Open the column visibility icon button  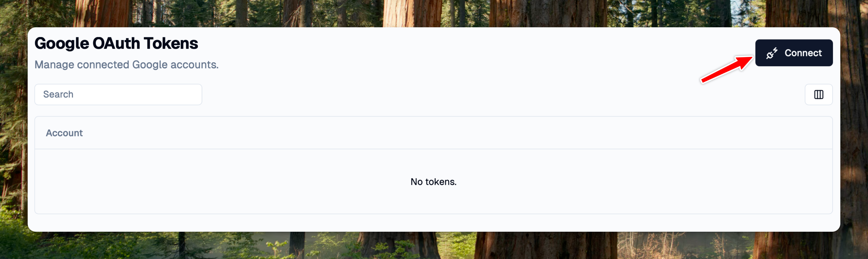(x=818, y=94)
